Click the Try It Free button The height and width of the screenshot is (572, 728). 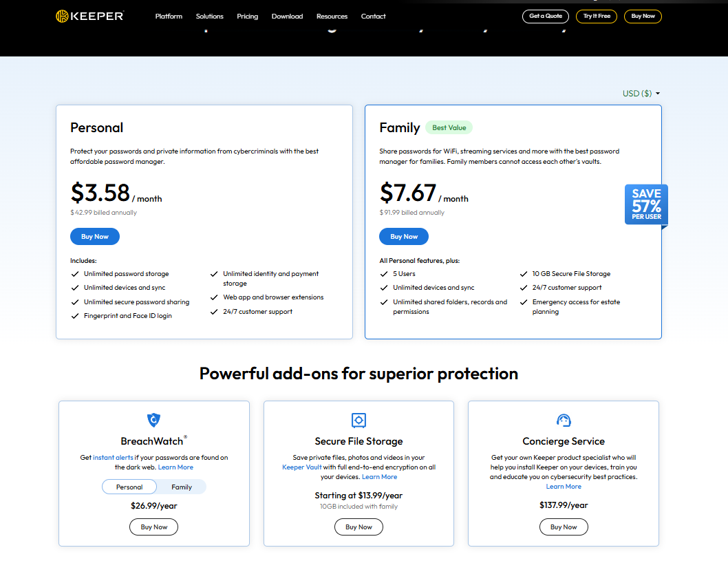[597, 17]
